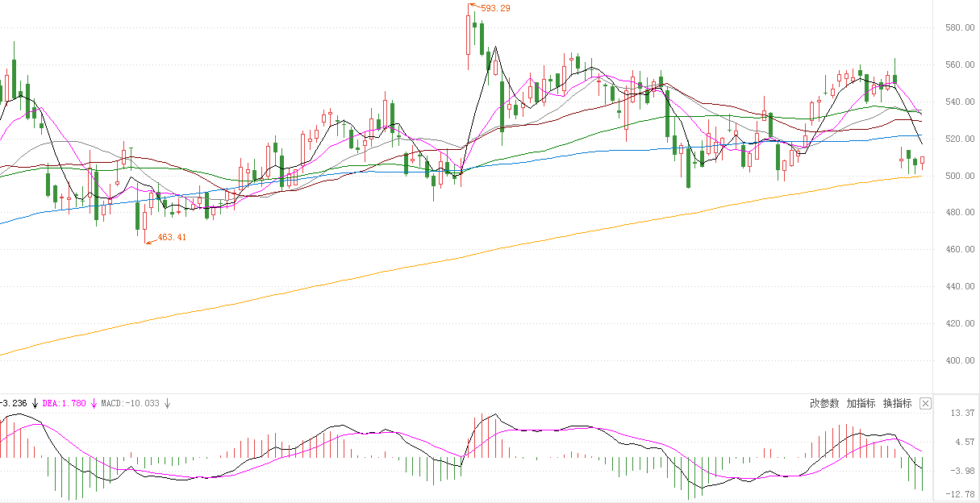Screen dimensions: 980x503
Task: Click the 500.00 price axis label
Action: pos(955,176)
